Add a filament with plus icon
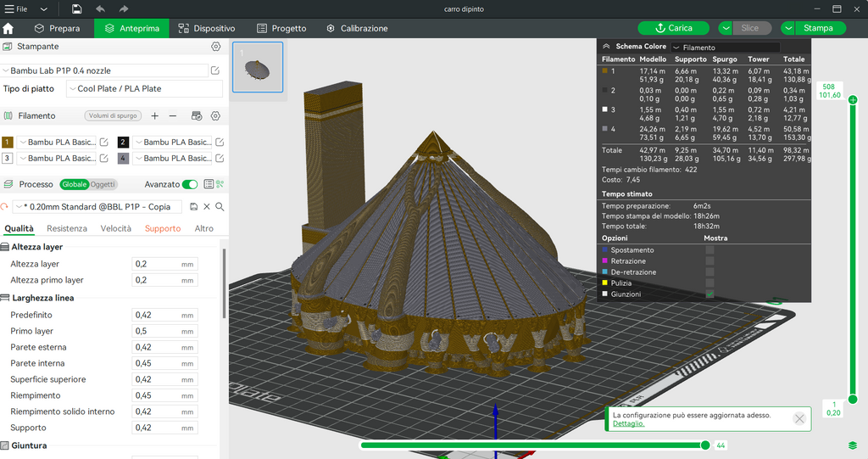The height and width of the screenshot is (459, 868). (x=155, y=116)
